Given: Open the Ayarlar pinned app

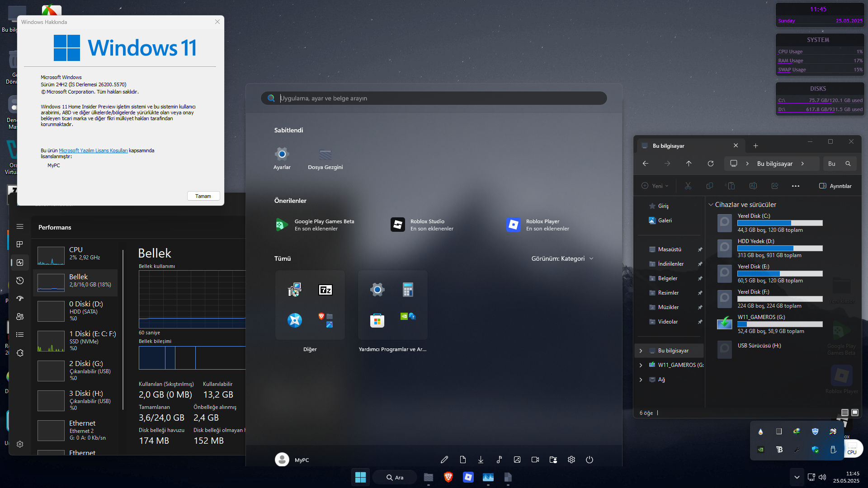Looking at the screenshot, I should click(282, 158).
